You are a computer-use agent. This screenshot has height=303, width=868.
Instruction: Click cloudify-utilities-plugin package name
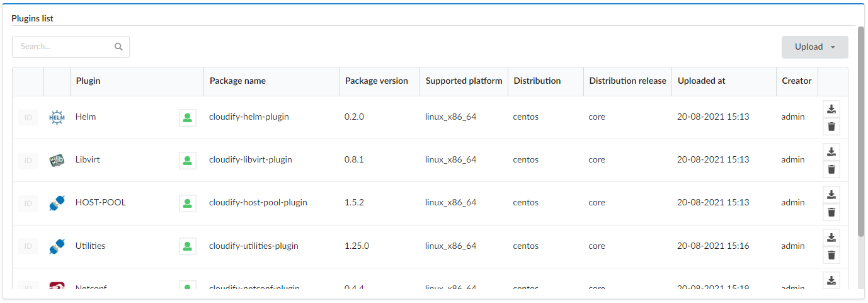(x=254, y=246)
